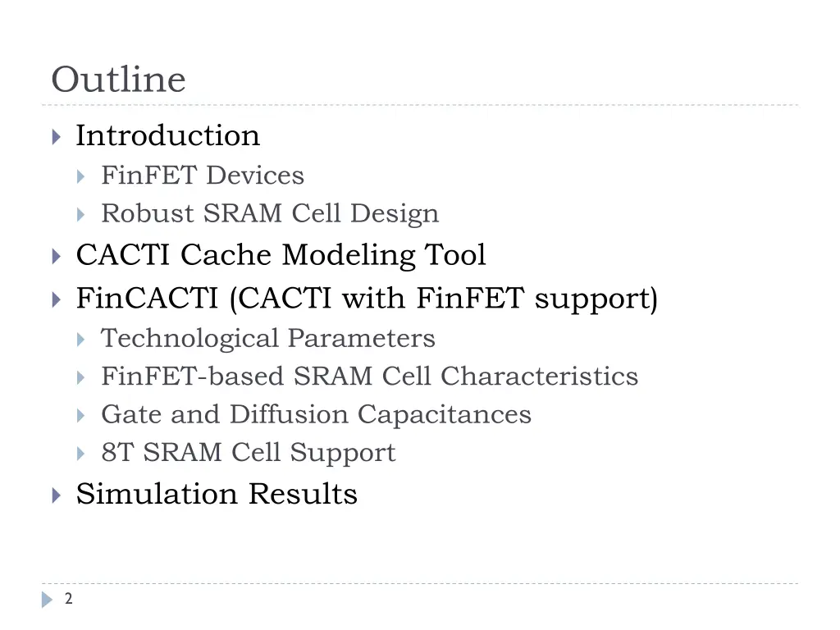Click the arrow bullet beside Introduction

coord(57,137)
